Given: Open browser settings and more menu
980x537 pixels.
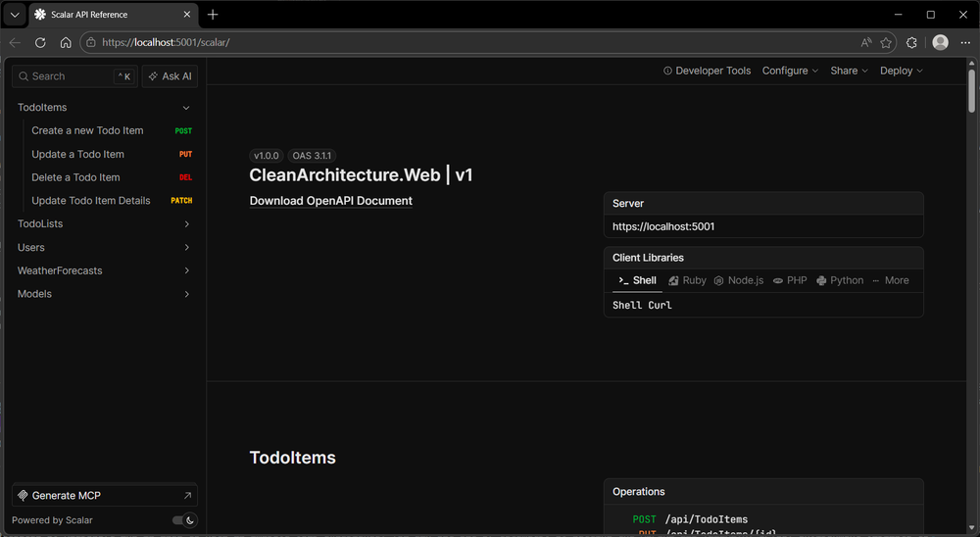Looking at the screenshot, I should tap(965, 42).
